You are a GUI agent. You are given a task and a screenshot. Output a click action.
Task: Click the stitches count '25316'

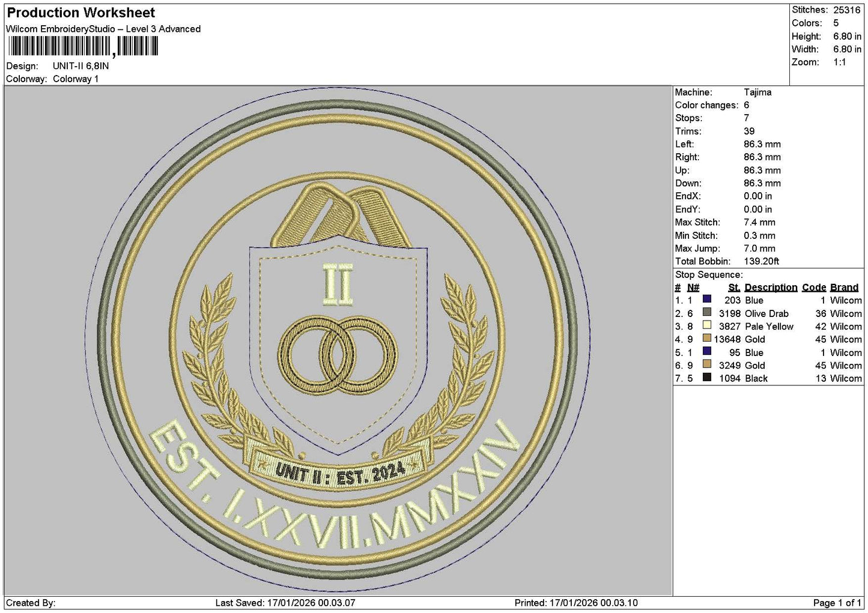click(847, 10)
